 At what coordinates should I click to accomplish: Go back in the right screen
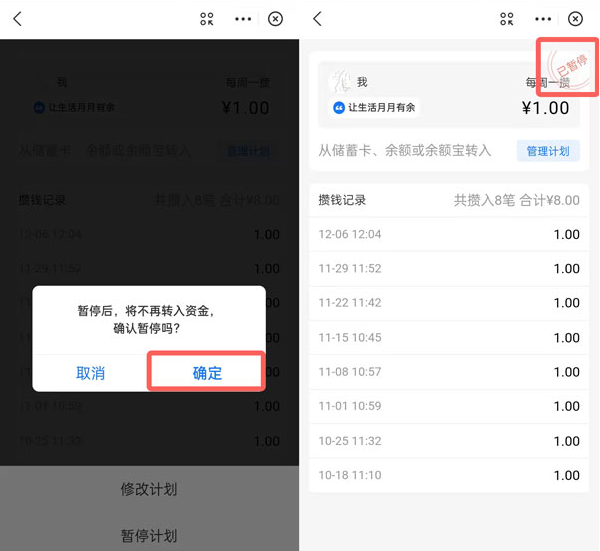coord(318,19)
